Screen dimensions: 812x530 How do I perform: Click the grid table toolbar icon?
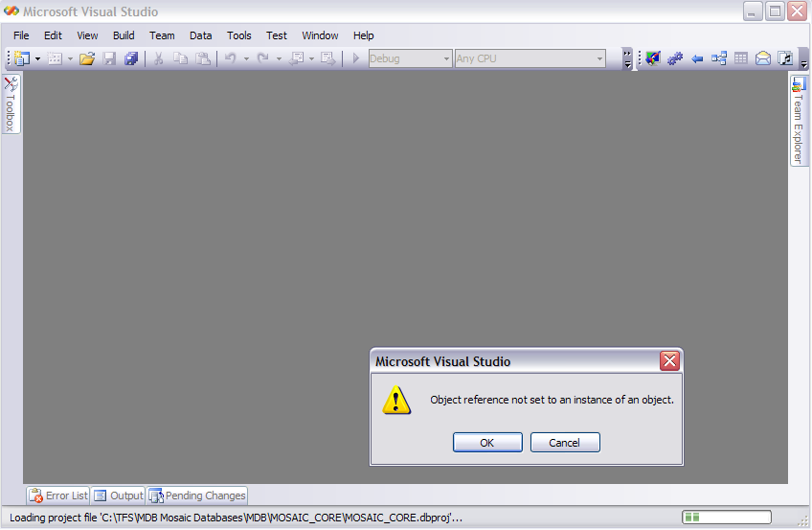pyautogui.click(x=741, y=58)
